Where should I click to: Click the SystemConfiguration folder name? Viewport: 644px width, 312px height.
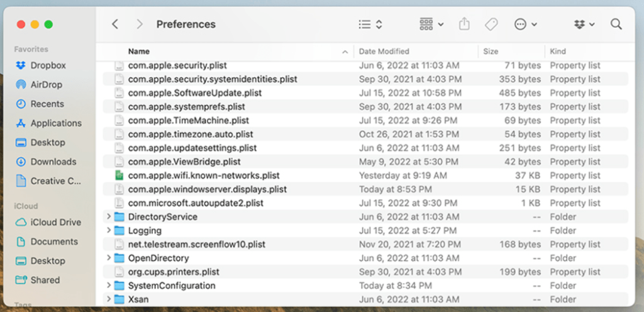pos(172,286)
